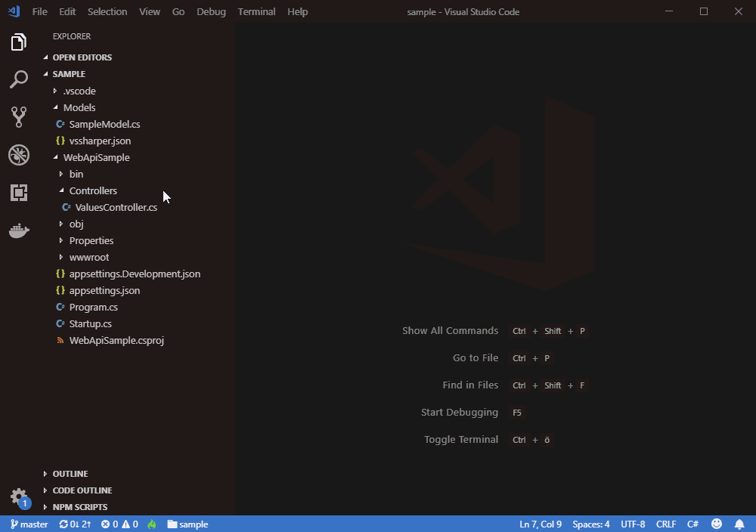Image resolution: width=756 pixels, height=532 pixels.
Task: Click the C# icon of Startup.cs
Action: point(60,323)
